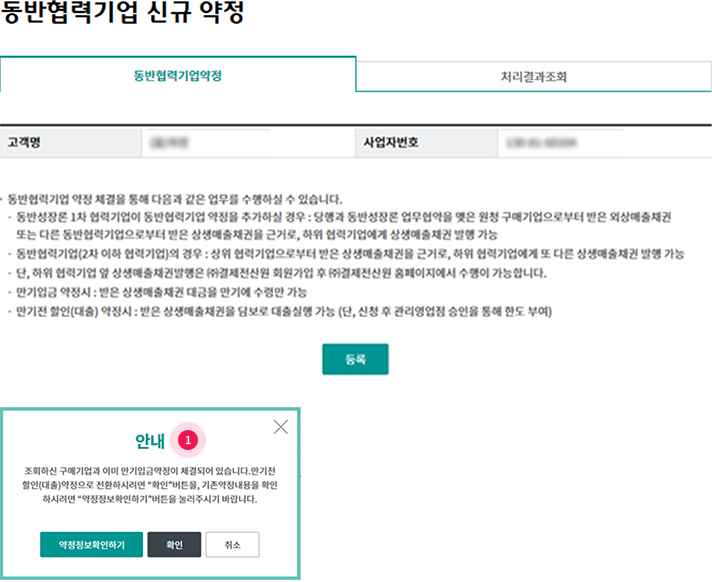
Task: Cancel using the 취소 button
Action: coord(232,544)
